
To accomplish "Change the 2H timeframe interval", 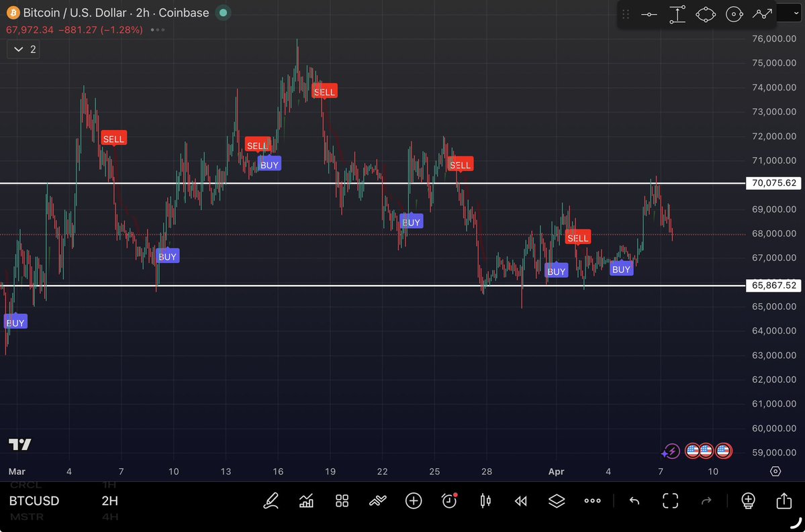I will point(110,501).
